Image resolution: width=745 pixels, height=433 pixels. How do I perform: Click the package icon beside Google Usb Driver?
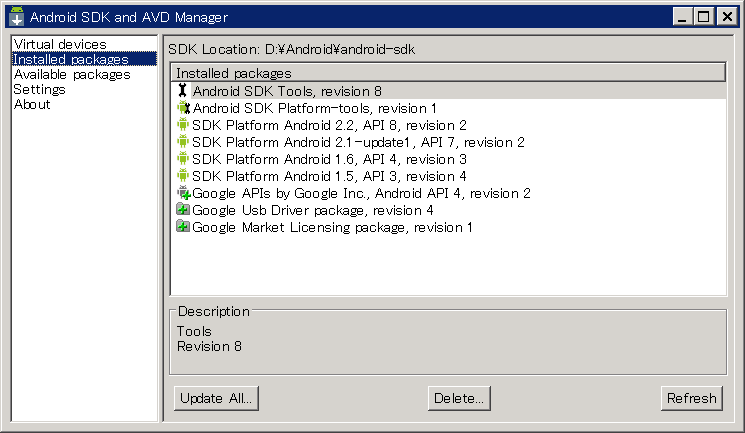[x=183, y=210]
